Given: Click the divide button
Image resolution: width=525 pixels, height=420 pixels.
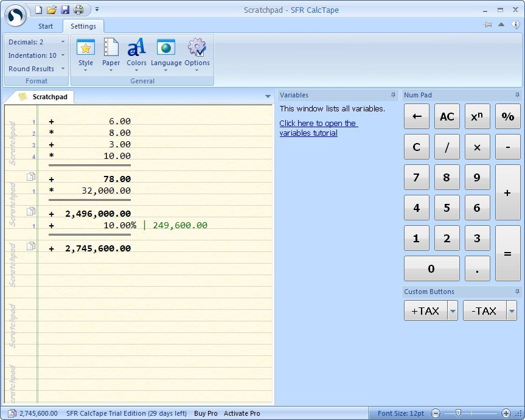Looking at the screenshot, I should click(447, 147).
